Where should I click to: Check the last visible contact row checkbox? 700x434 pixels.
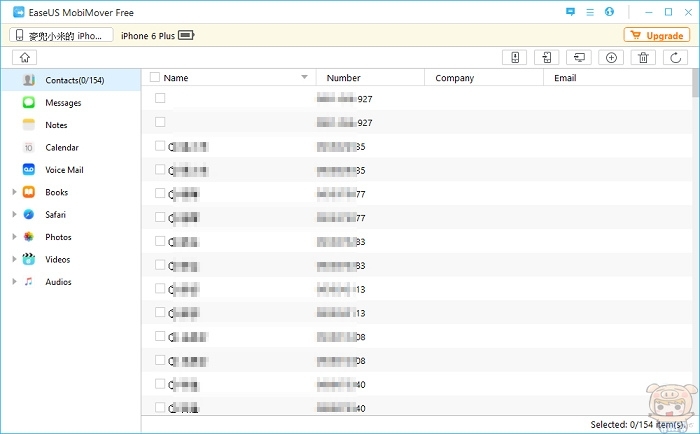pyautogui.click(x=160, y=407)
